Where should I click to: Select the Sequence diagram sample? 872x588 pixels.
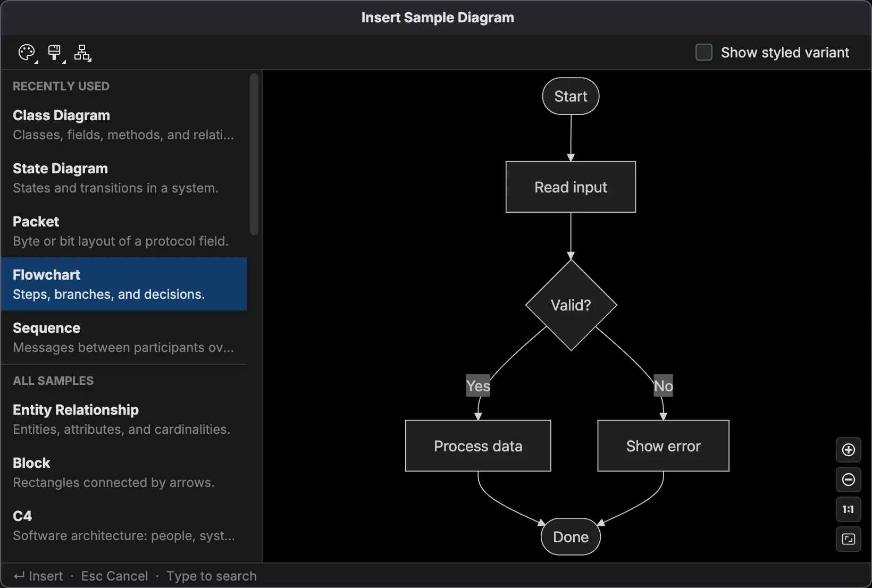click(x=124, y=337)
